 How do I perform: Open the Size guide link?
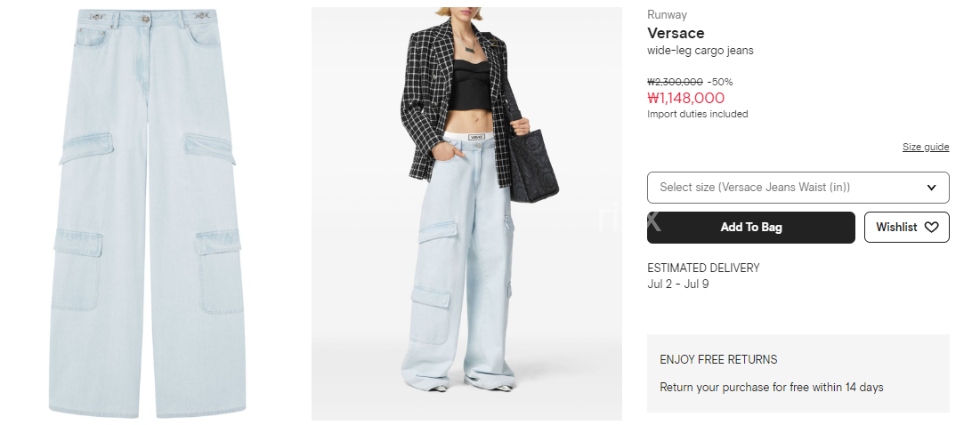tap(926, 147)
